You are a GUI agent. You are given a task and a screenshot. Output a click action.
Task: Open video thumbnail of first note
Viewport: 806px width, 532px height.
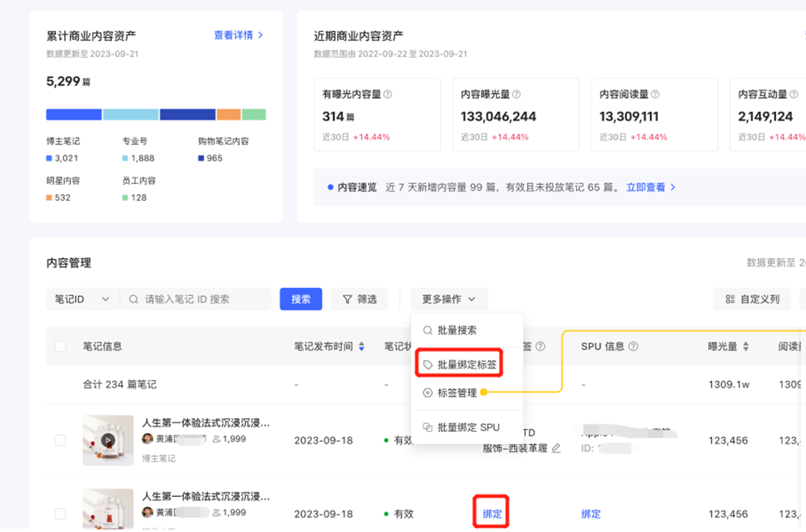(x=108, y=440)
